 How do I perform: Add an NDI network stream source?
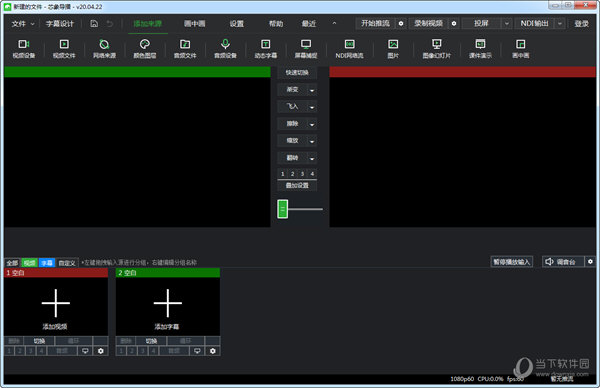click(349, 48)
